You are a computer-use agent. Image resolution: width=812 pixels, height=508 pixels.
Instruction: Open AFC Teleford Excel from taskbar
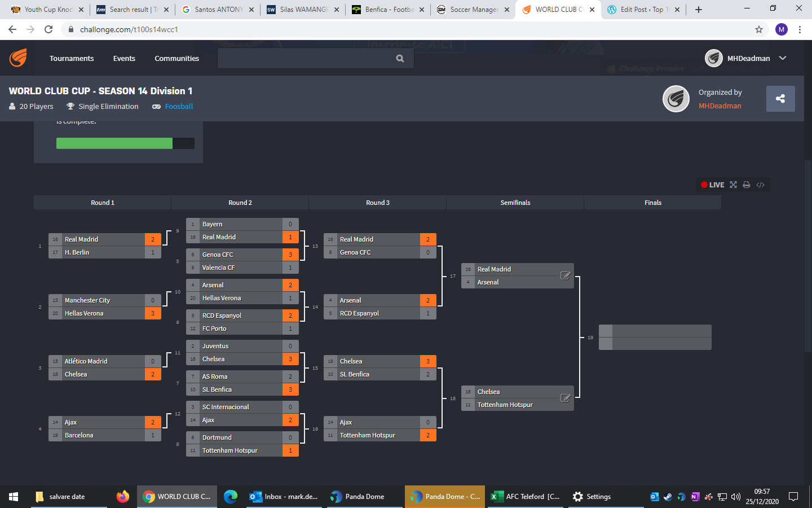[526, 497]
